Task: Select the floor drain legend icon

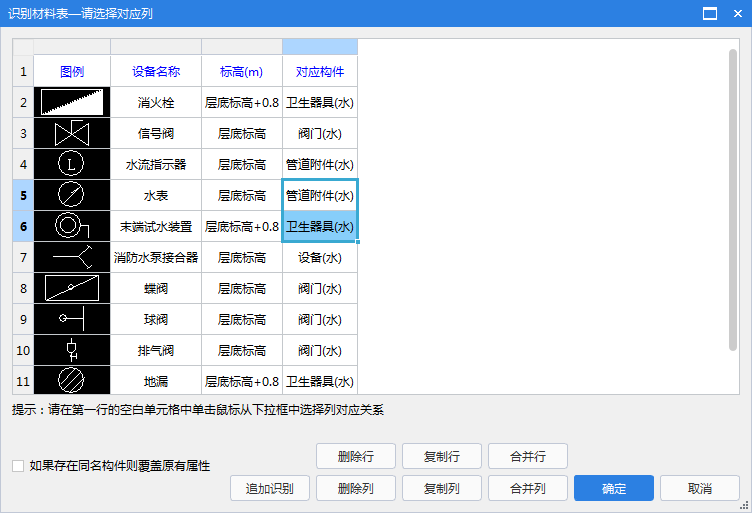Action: pyautogui.click(x=72, y=381)
